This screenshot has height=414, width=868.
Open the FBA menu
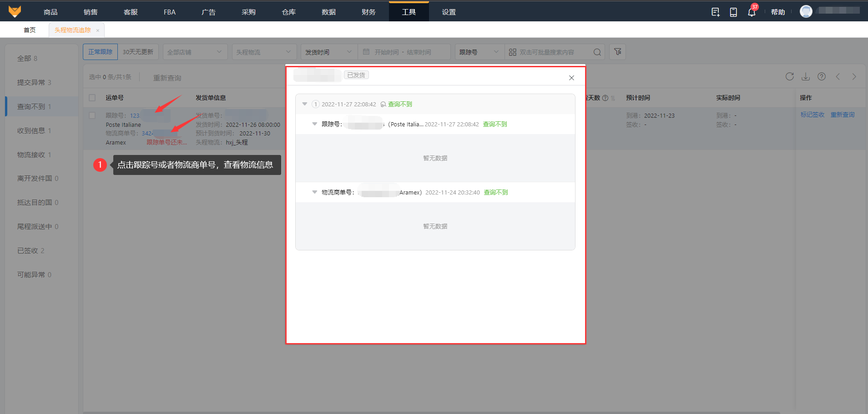[170, 12]
